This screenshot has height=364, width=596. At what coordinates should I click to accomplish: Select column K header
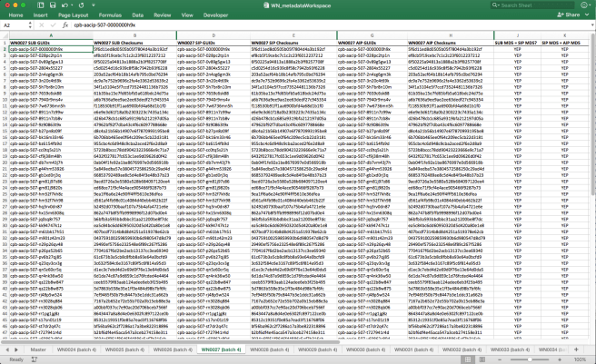(564, 35)
